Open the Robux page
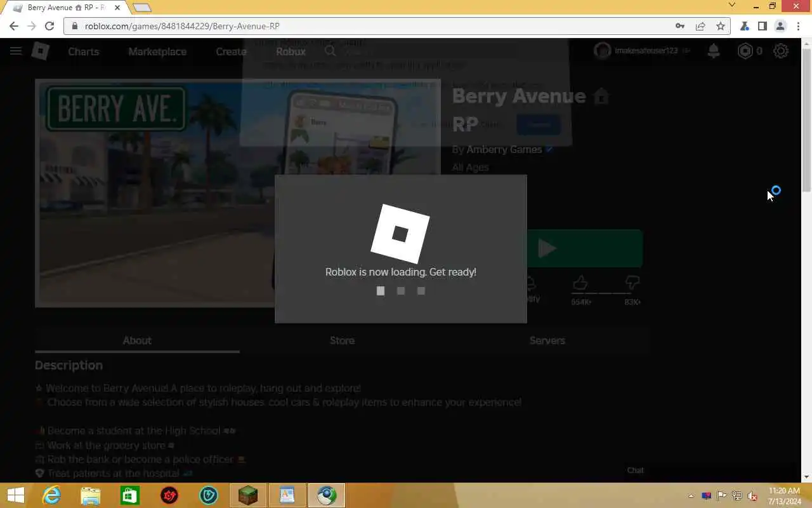Viewport: 812px width, 508px height. point(291,51)
